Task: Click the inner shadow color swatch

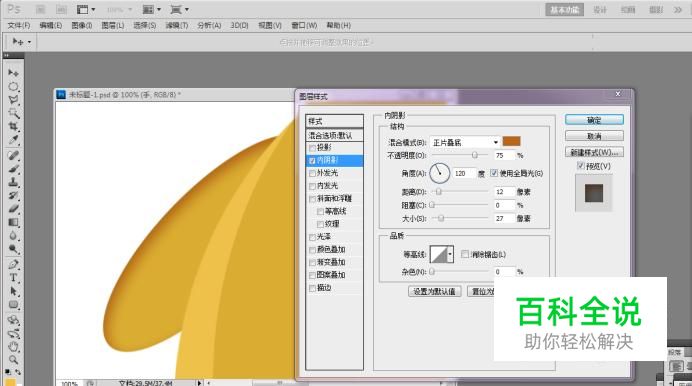Action: click(511, 141)
